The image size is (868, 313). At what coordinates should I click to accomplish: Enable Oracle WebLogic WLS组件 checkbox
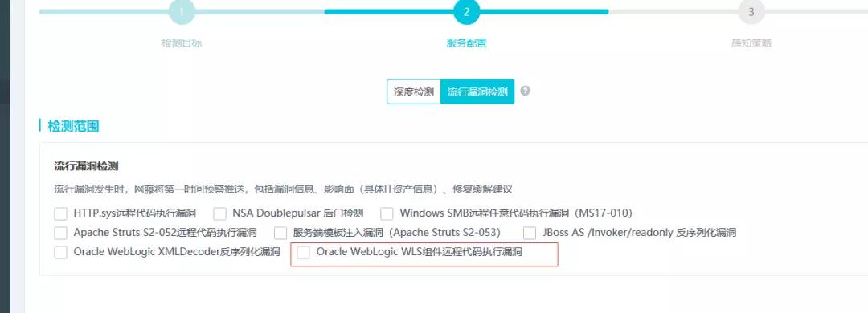(303, 252)
